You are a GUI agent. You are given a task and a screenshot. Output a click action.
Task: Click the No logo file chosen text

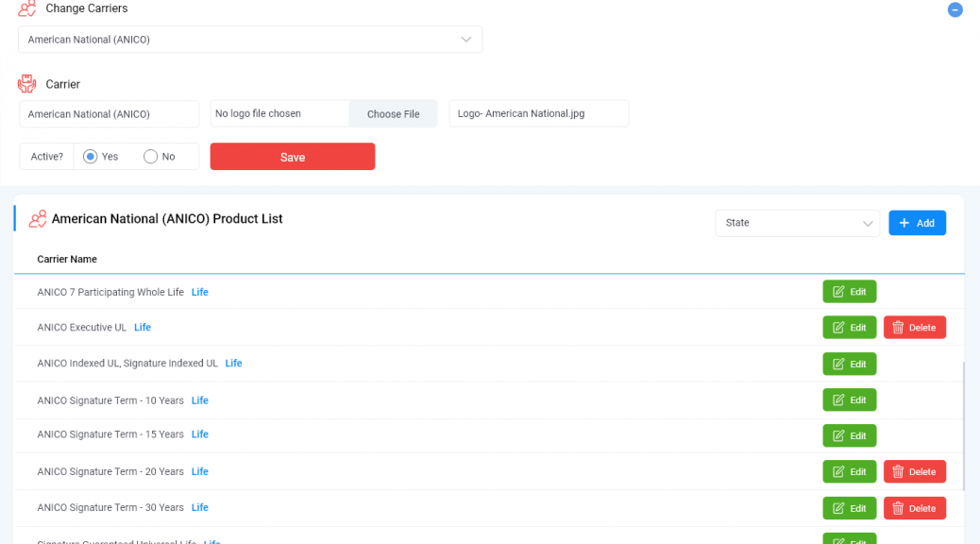(258, 113)
